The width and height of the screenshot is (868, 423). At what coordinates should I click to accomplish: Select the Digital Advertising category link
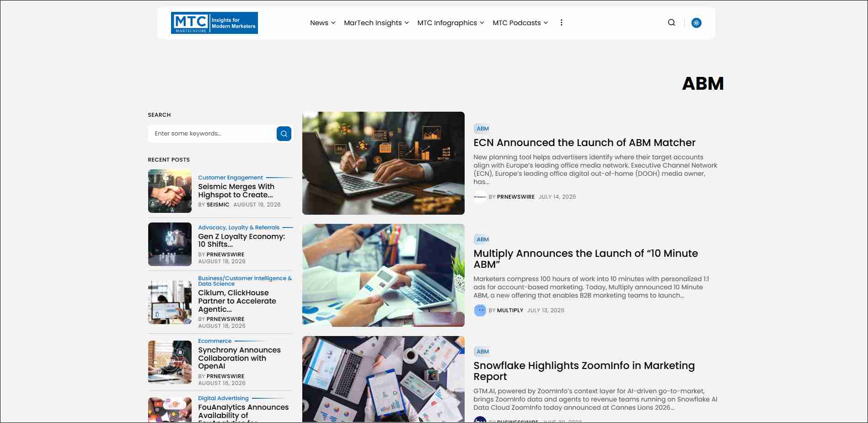pyautogui.click(x=223, y=398)
